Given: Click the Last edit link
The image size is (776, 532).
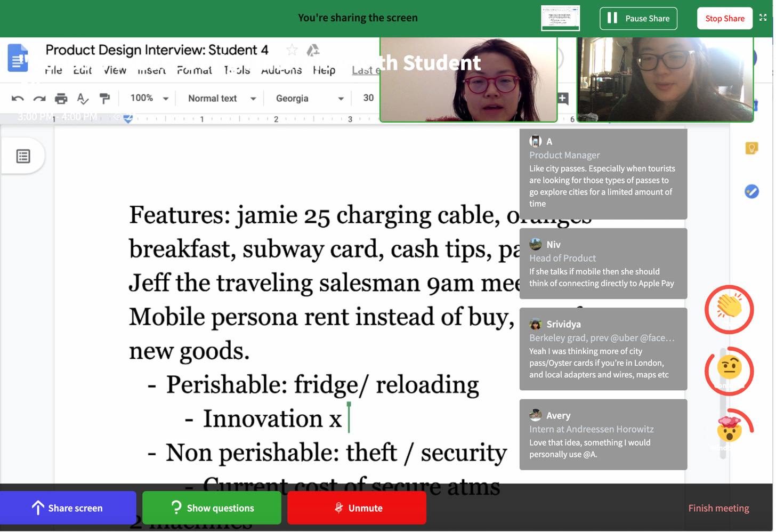Looking at the screenshot, I should (366, 70).
